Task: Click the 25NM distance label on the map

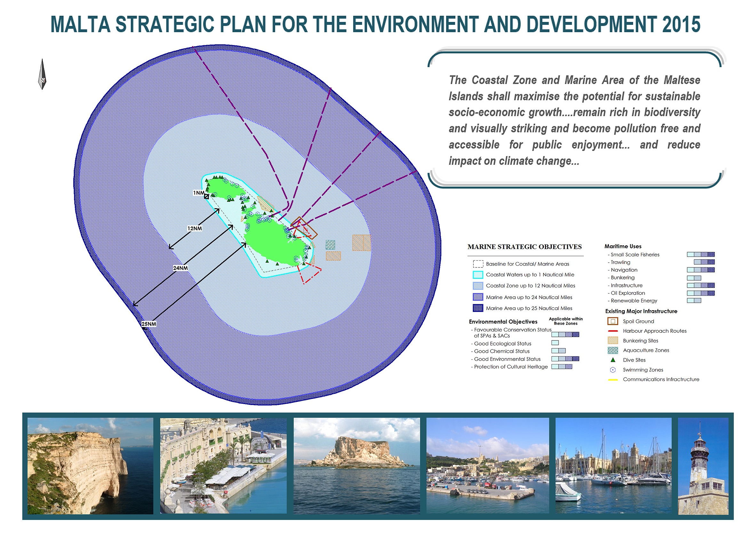Action: tap(149, 324)
